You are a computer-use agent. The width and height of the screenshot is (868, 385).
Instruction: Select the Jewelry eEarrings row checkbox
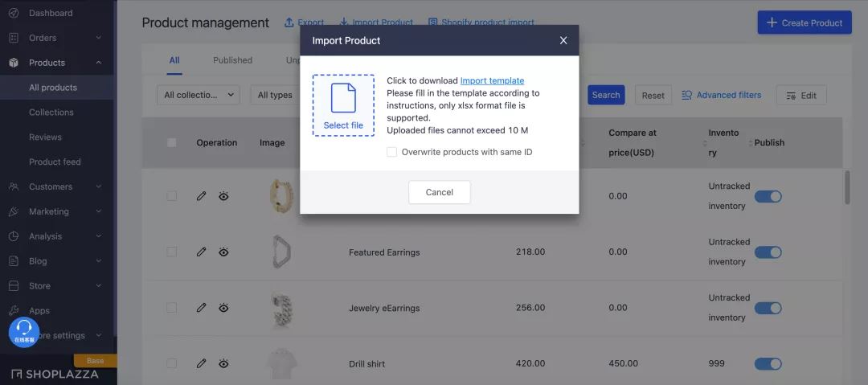click(x=172, y=308)
